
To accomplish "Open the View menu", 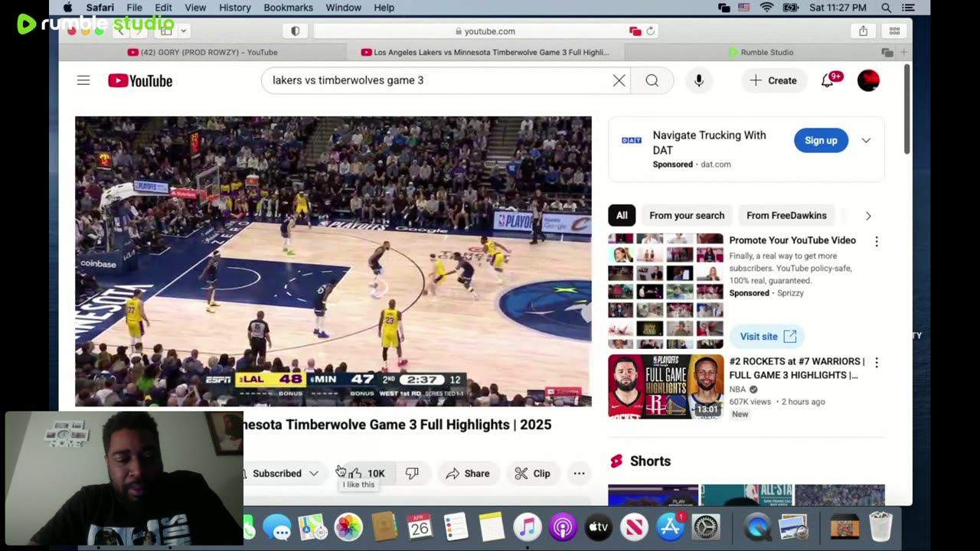I will point(195,8).
